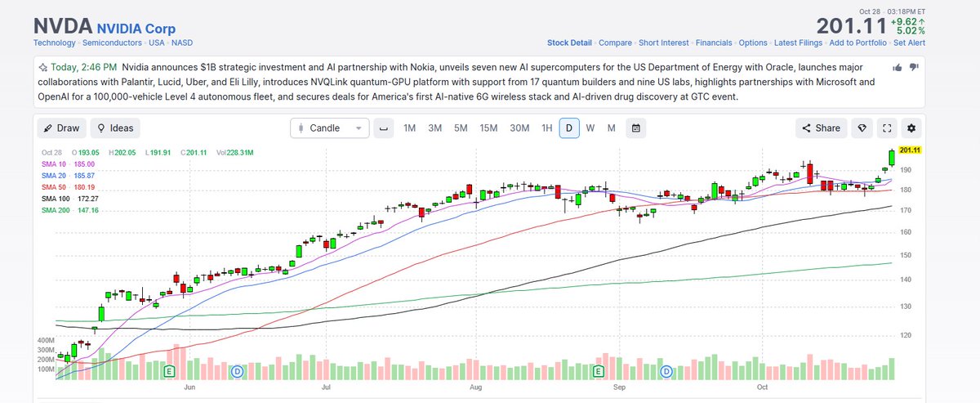This screenshot has width=980, height=403.
Task: Click the dividend D marker before July
Action: point(238,371)
